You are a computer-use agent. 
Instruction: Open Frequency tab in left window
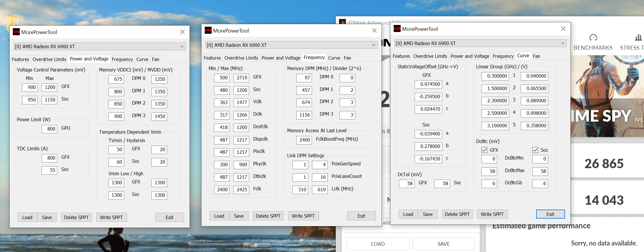point(122,59)
